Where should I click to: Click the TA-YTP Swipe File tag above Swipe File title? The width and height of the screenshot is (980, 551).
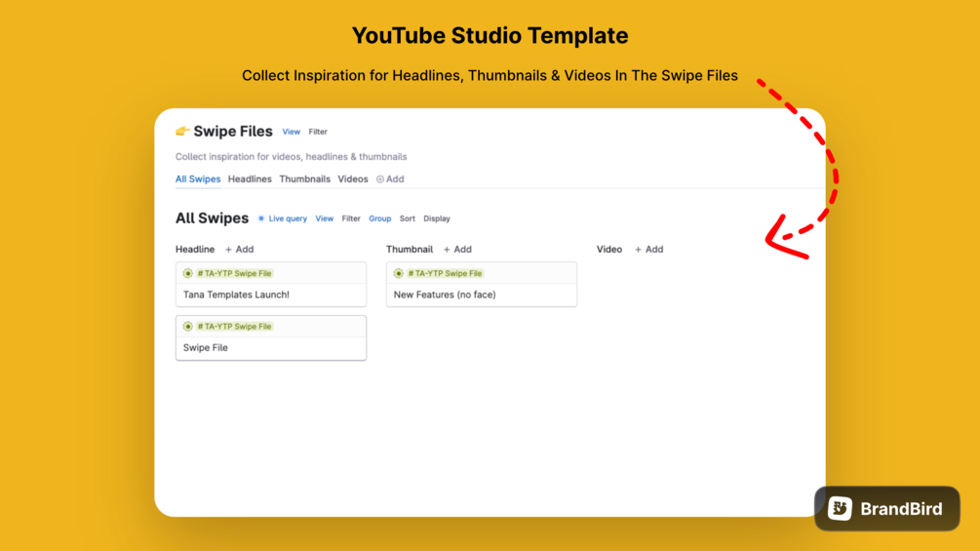coord(234,327)
